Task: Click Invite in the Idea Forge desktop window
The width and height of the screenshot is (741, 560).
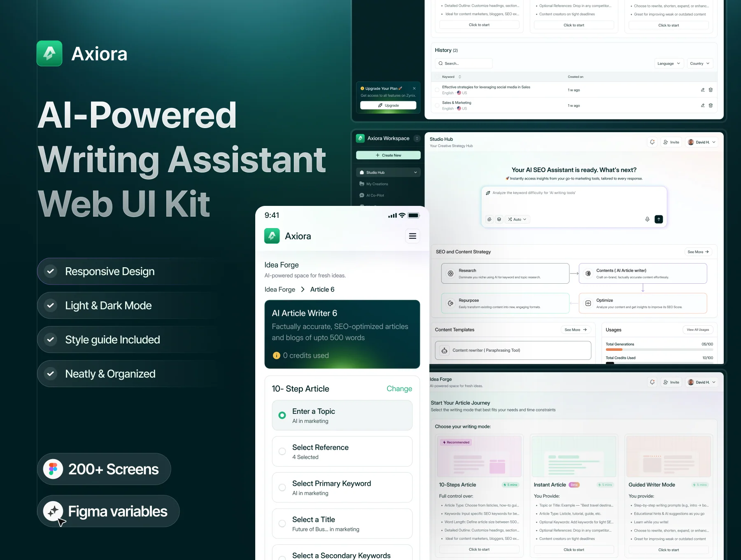Action: pos(671,382)
